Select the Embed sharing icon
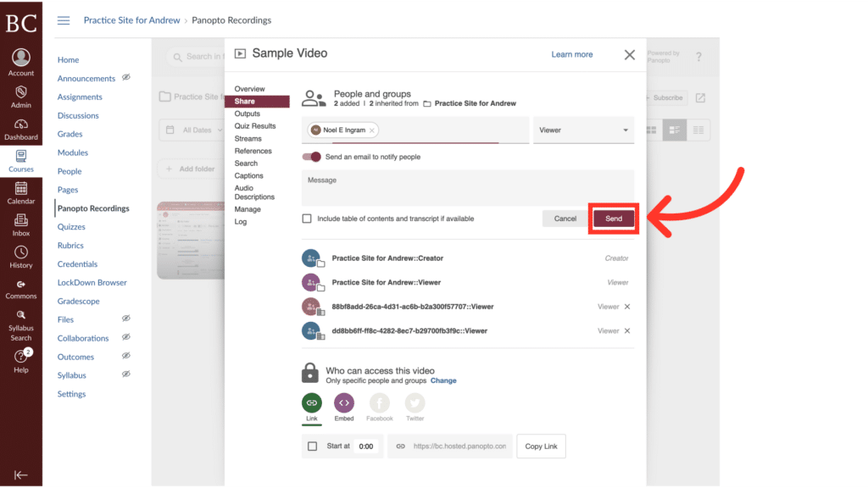 344,402
